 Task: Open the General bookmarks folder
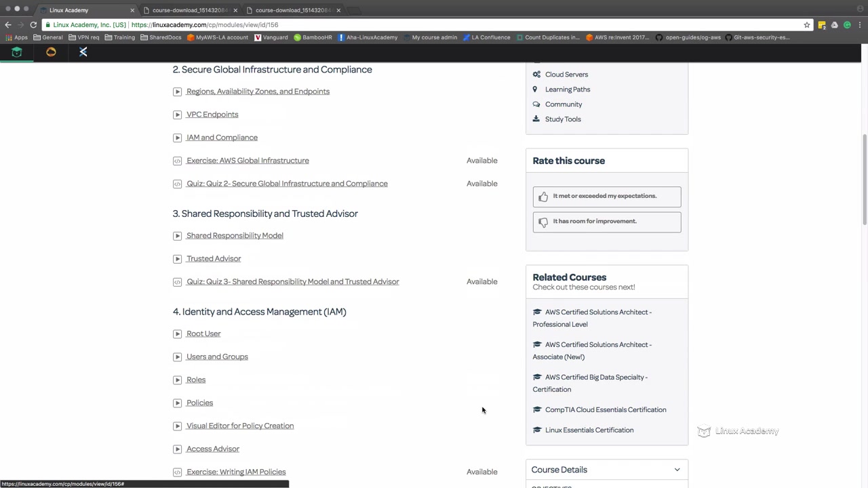(x=48, y=37)
